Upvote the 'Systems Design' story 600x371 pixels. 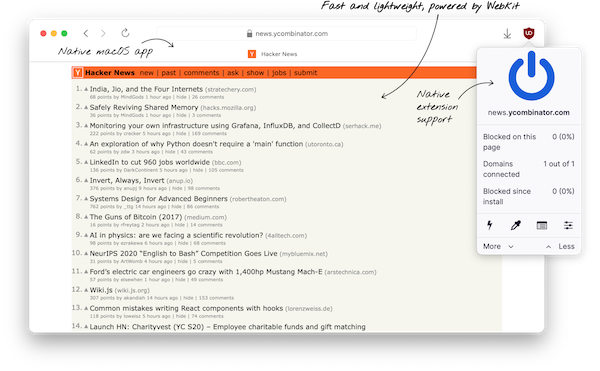pyautogui.click(x=86, y=199)
